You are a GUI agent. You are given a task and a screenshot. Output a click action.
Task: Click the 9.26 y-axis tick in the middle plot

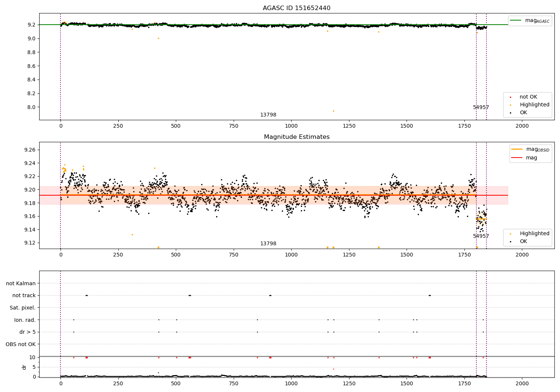tap(30, 150)
